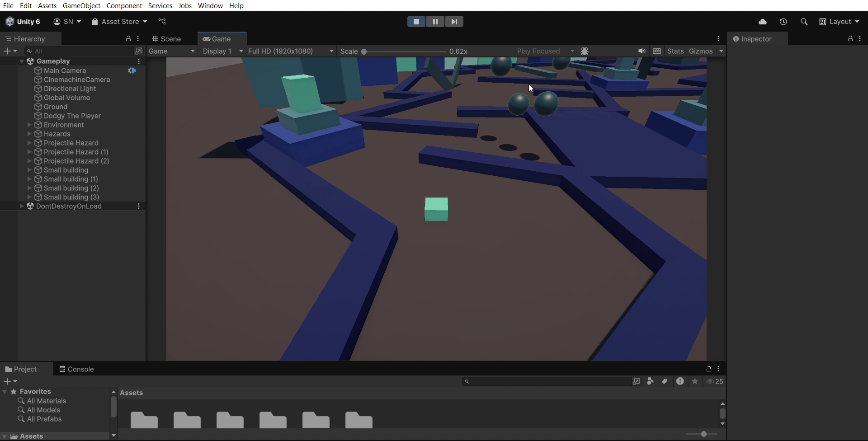Open DontDestroyOnLoad options menu
Image resolution: width=868 pixels, height=441 pixels.
click(x=139, y=206)
